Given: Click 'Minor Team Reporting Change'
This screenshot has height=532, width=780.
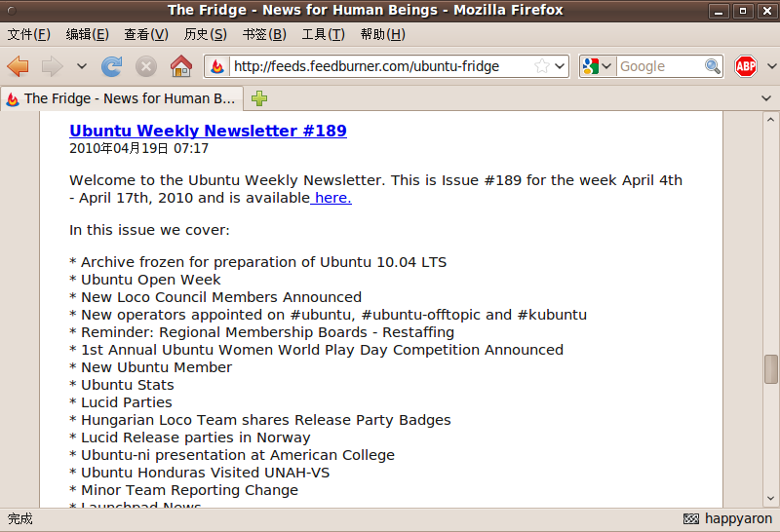Looking at the screenshot, I should (189, 490).
